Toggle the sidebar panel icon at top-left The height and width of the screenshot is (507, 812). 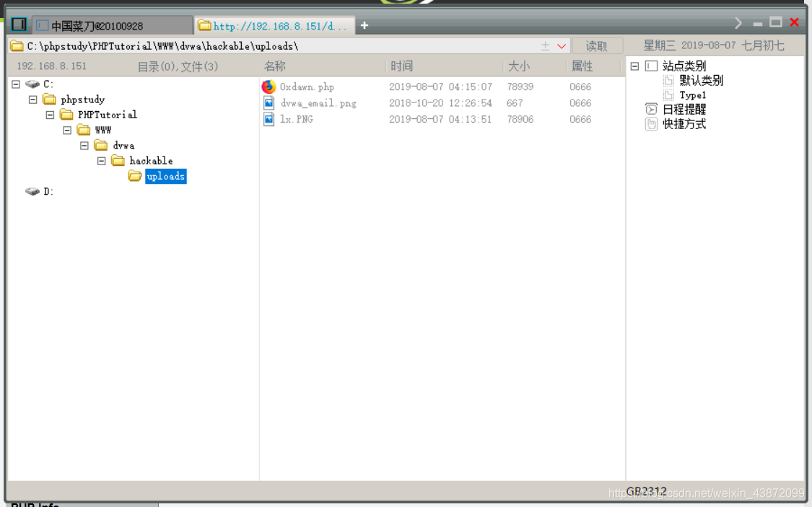[x=19, y=25]
